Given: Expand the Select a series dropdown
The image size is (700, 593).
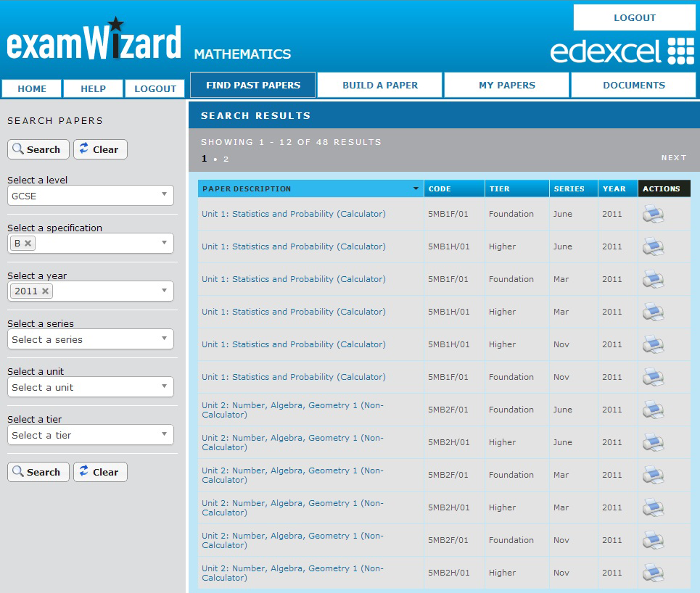Looking at the screenshot, I should (x=91, y=339).
